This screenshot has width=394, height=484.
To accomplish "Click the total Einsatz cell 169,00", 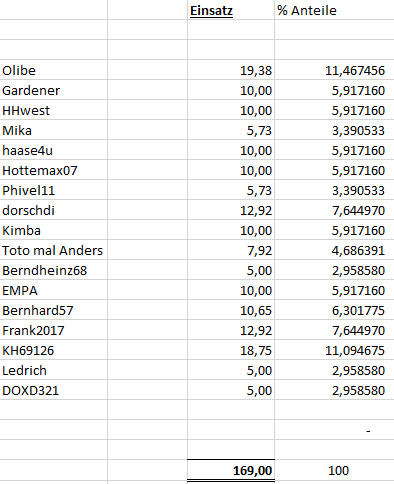I will [231, 470].
